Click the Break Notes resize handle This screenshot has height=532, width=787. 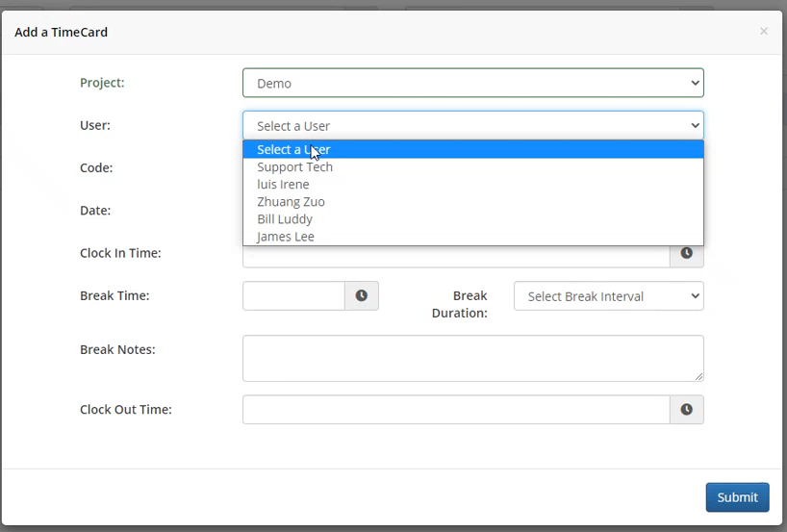tap(698, 376)
